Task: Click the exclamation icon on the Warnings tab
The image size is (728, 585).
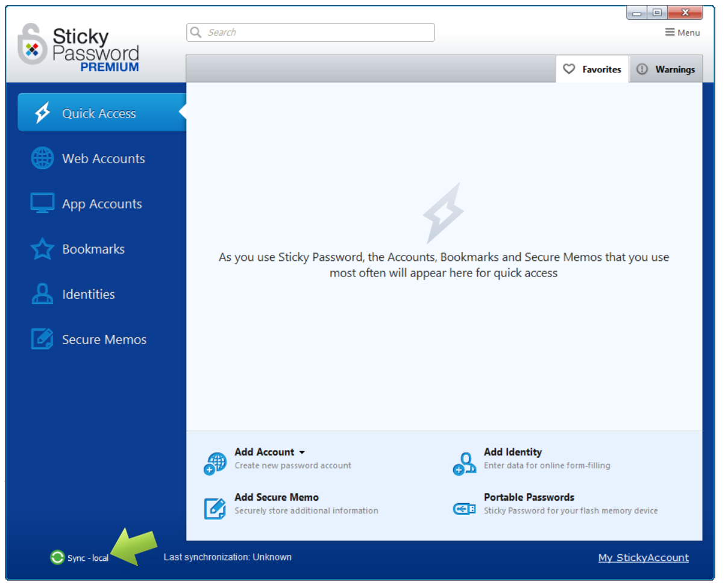Action: pos(642,69)
